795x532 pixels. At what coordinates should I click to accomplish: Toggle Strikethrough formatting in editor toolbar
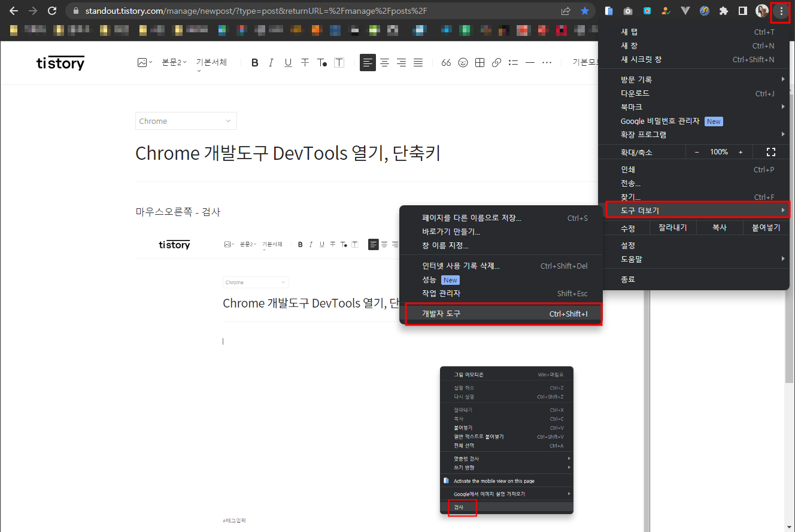click(x=305, y=62)
